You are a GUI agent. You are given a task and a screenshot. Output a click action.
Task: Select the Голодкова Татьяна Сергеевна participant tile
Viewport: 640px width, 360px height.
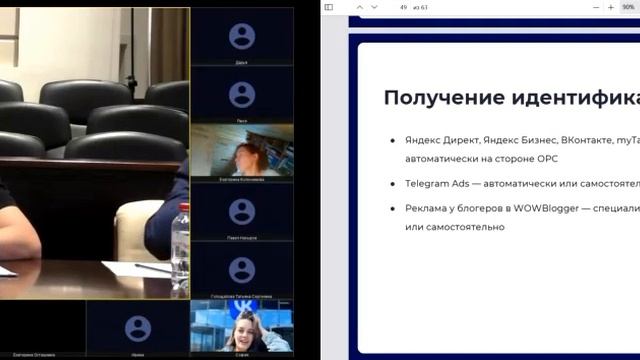pos(242,270)
